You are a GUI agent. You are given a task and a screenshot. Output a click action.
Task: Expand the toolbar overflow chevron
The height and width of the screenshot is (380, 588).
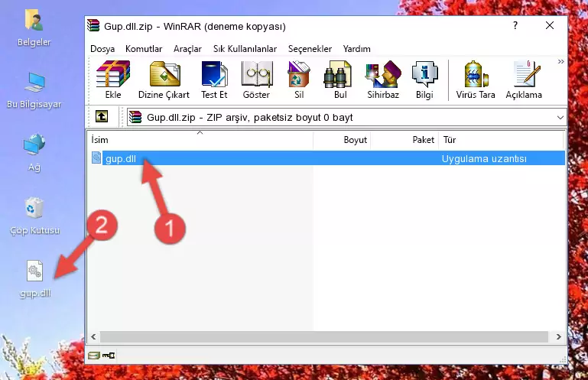tap(560, 61)
